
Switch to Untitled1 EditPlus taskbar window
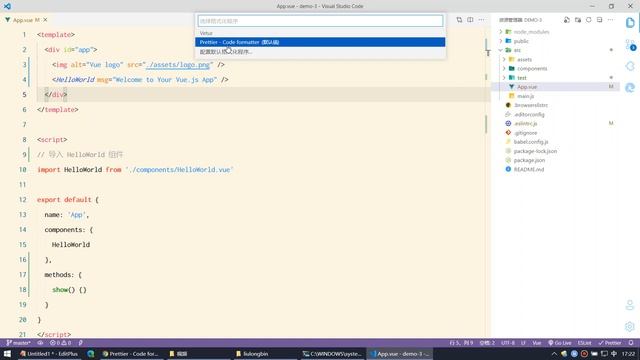tap(48, 353)
